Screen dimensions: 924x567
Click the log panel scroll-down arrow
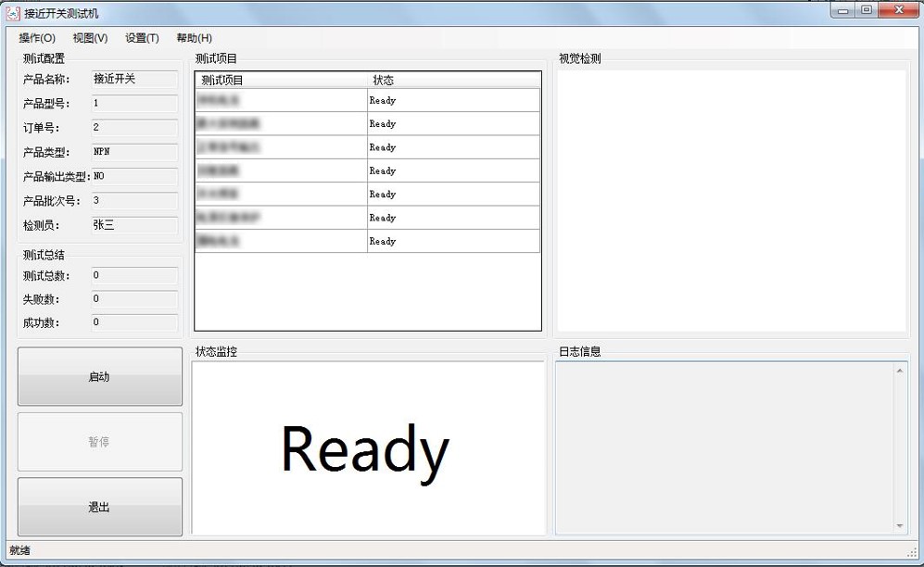(900, 526)
